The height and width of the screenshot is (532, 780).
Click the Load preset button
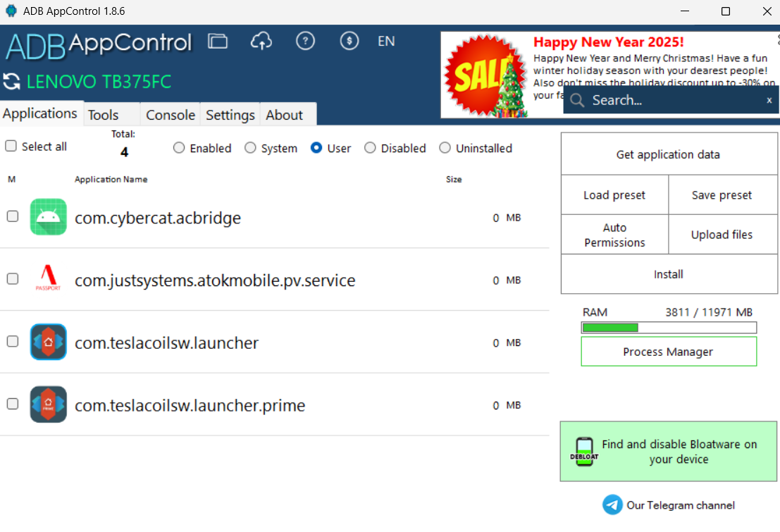coord(614,195)
